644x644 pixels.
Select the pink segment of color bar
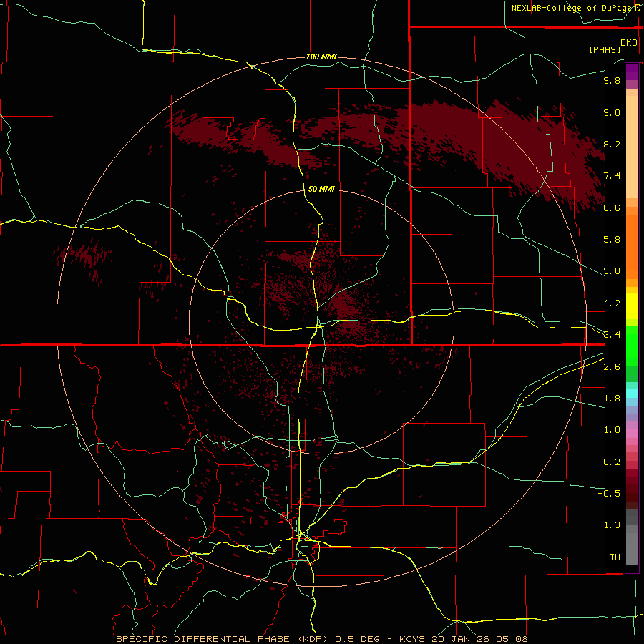pyautogui.click(x=632, y=434)
